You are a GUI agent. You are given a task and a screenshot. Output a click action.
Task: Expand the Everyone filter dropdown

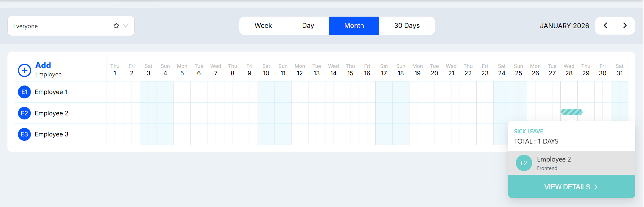(x=126, y=26)
